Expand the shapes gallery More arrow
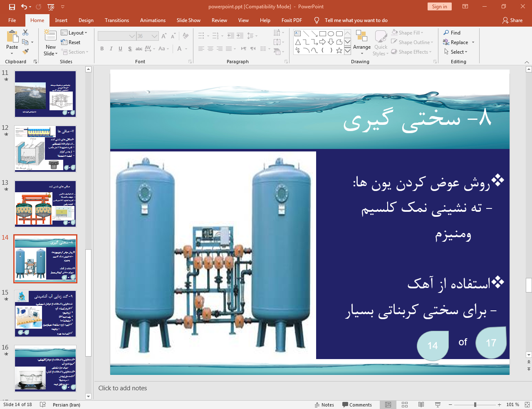 347,50
